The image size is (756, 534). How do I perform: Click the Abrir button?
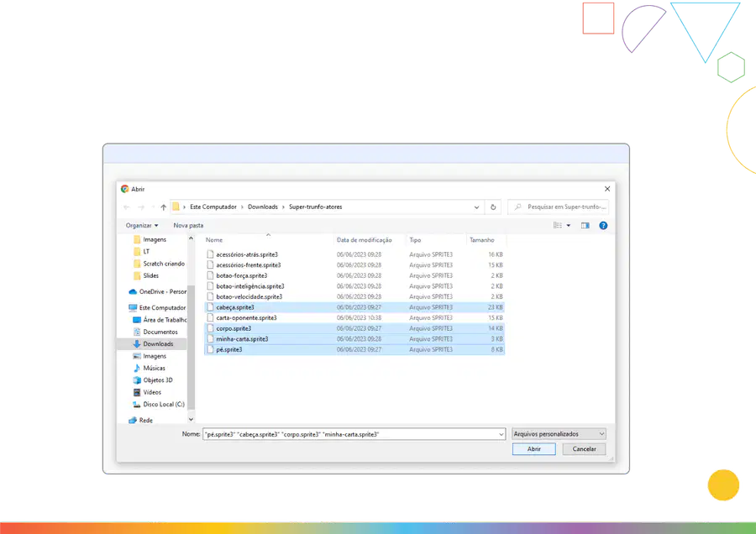pos(533,449)
